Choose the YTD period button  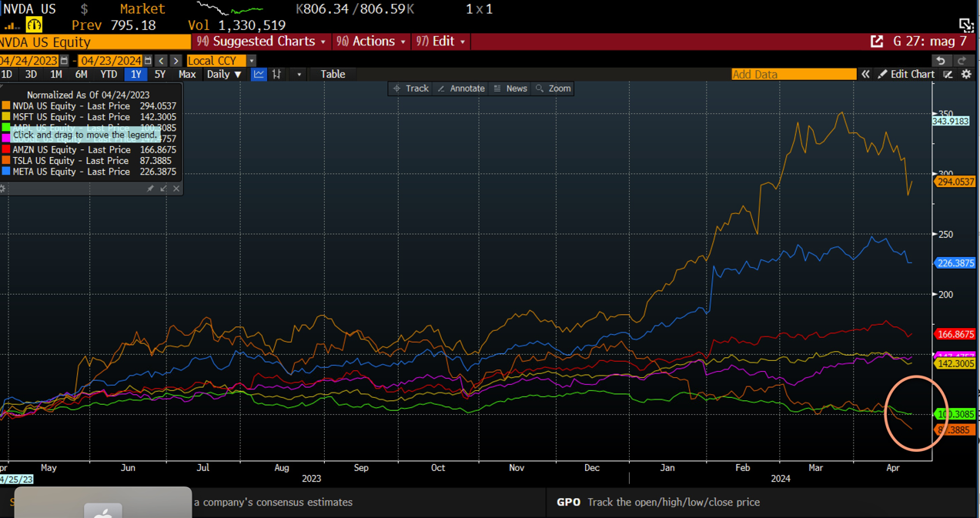tap(109, 75)
